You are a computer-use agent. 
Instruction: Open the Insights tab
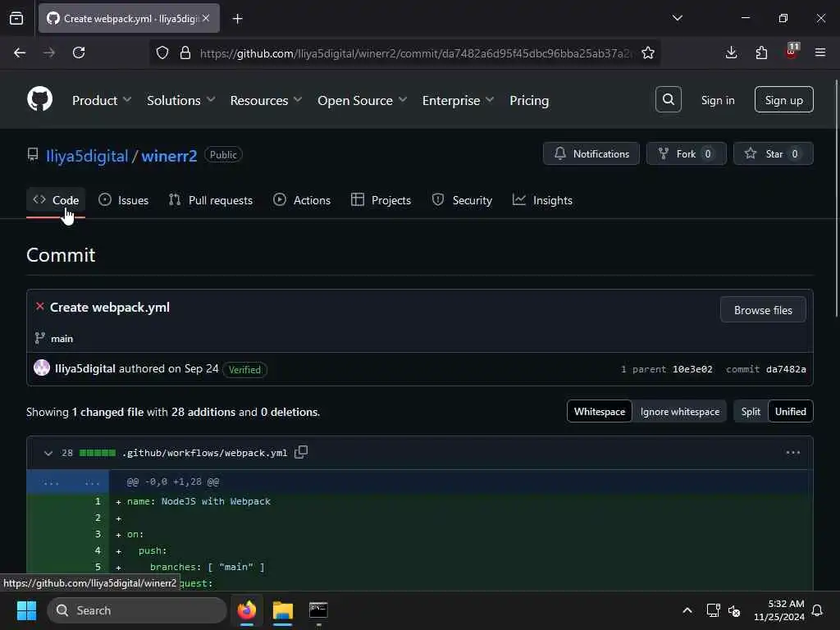(542, 200)
